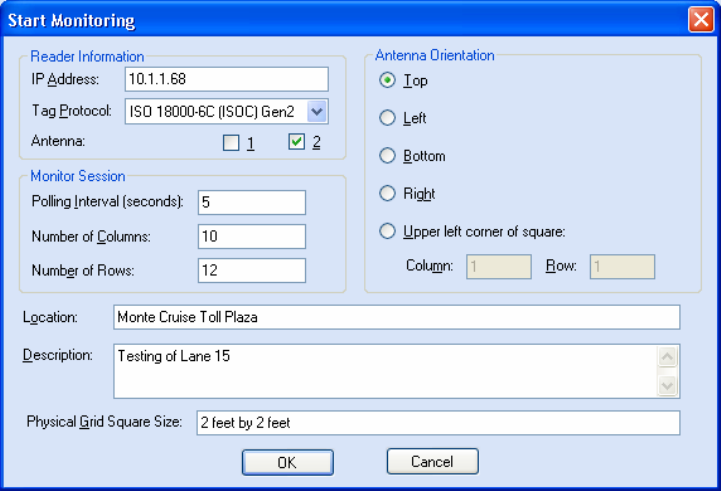
Task: Choose the Bottom antenna orientation
Action: [x=387, y=155]
